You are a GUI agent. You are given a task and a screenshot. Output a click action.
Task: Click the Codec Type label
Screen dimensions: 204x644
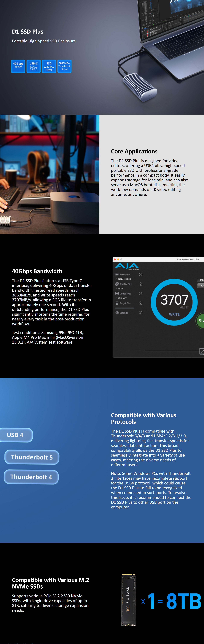(125, 294)
